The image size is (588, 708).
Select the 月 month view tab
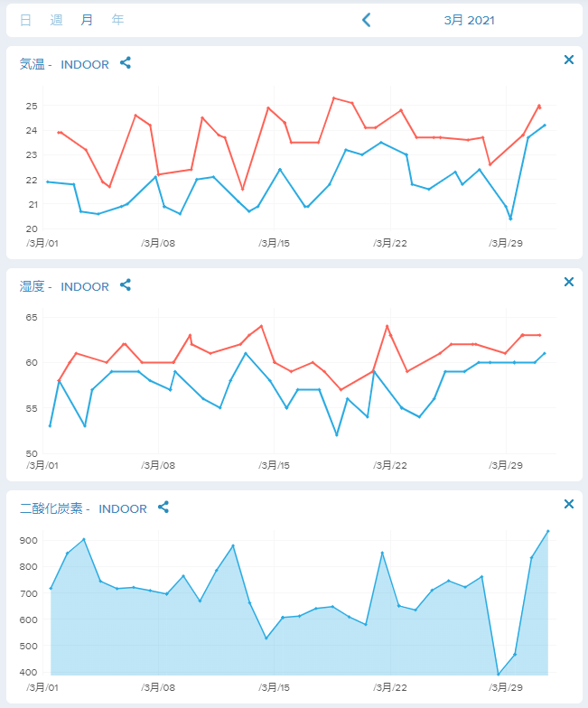(87, 20)
